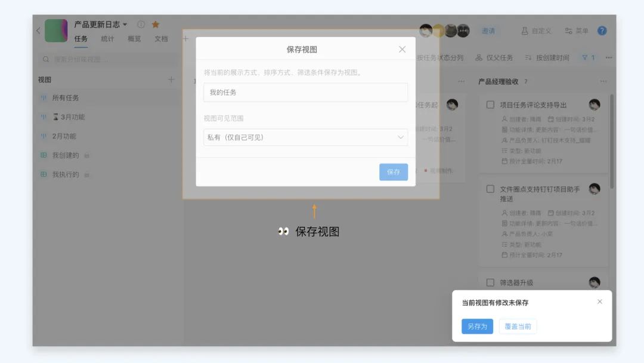Click the first member avatar in header
Screen dimensions: 644x363
pos(426,30)
